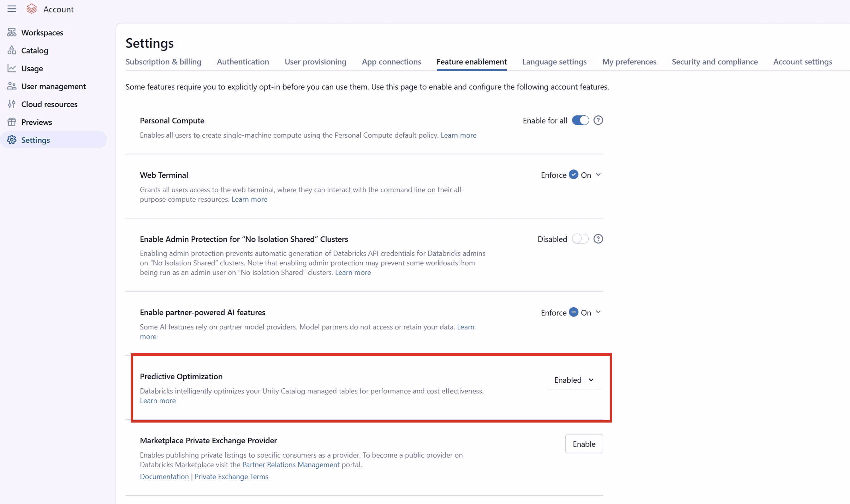Click the Catalog sidebar icon

click(x=12, y=50)
